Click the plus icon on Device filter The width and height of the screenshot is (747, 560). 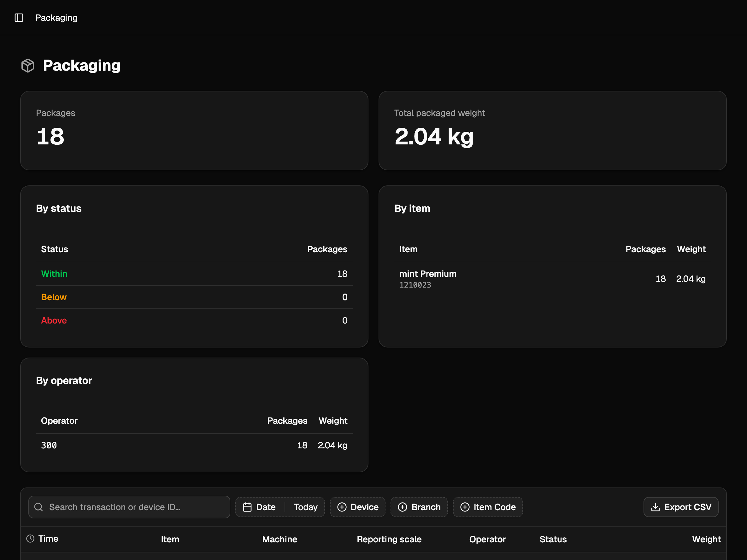point(342,507)
